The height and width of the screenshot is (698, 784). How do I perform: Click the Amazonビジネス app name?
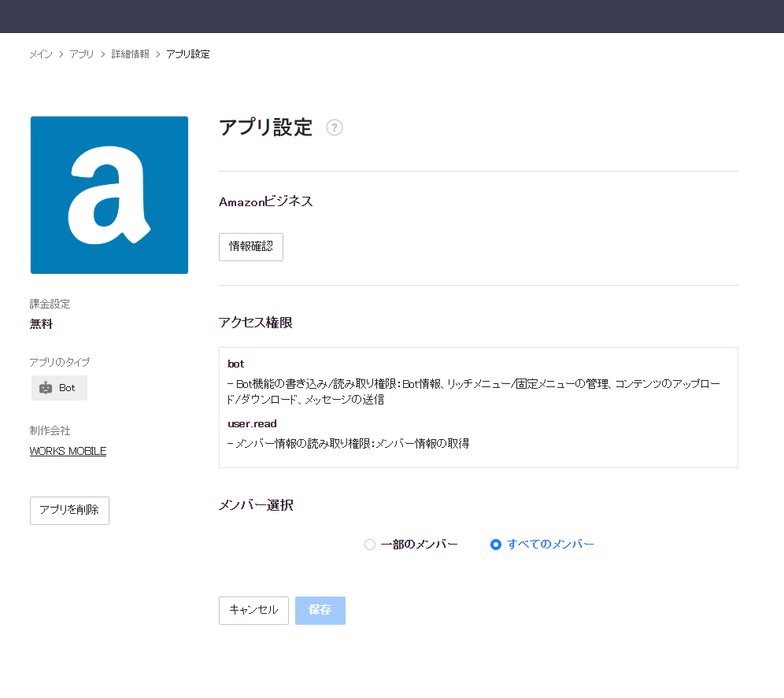265,201
